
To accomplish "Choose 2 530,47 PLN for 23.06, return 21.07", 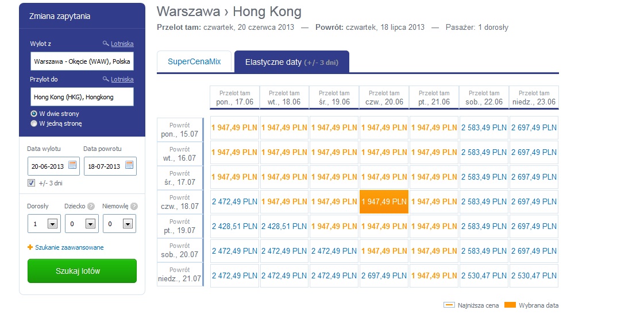I will [534, 275].
